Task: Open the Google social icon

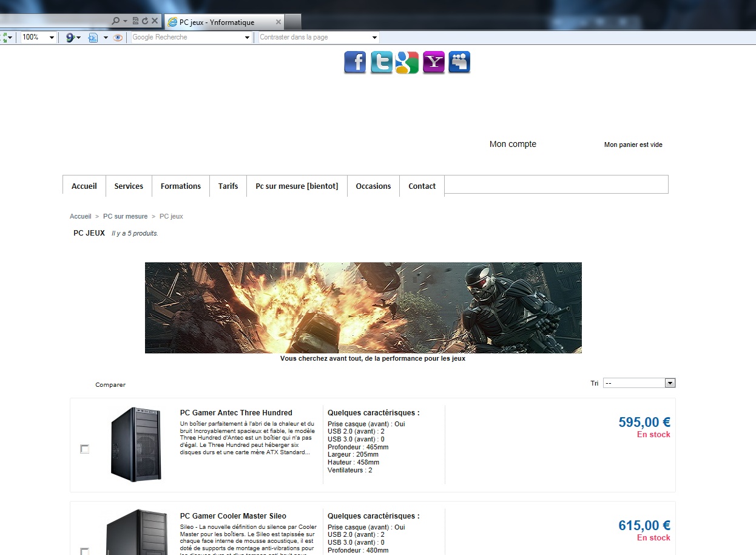Action: point(407,63)
